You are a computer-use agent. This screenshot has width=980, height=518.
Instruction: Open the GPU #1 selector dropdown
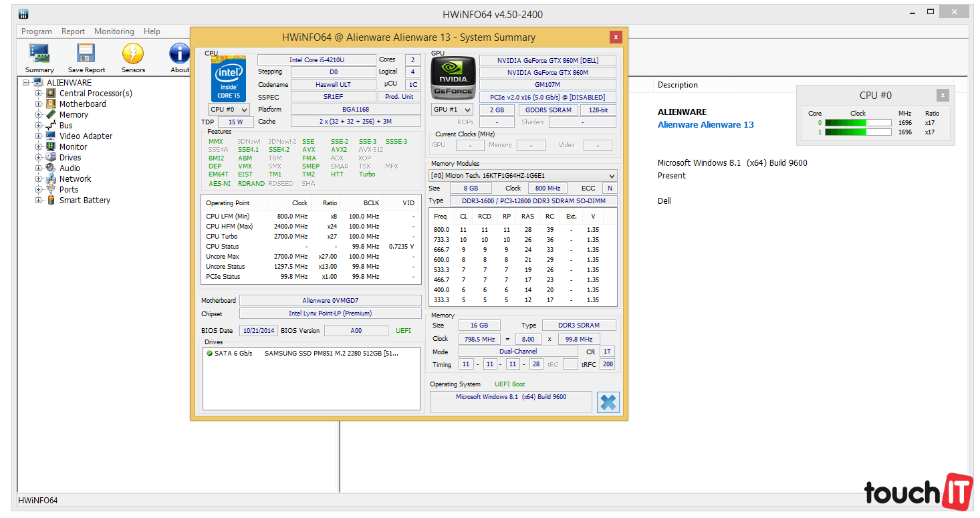click(453, 110)
